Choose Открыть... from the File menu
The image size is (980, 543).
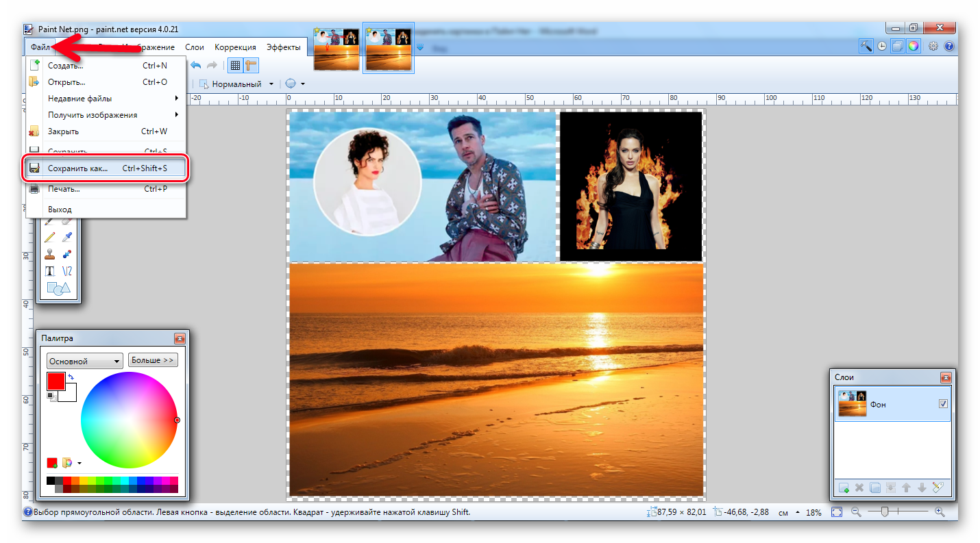point(106,82)
